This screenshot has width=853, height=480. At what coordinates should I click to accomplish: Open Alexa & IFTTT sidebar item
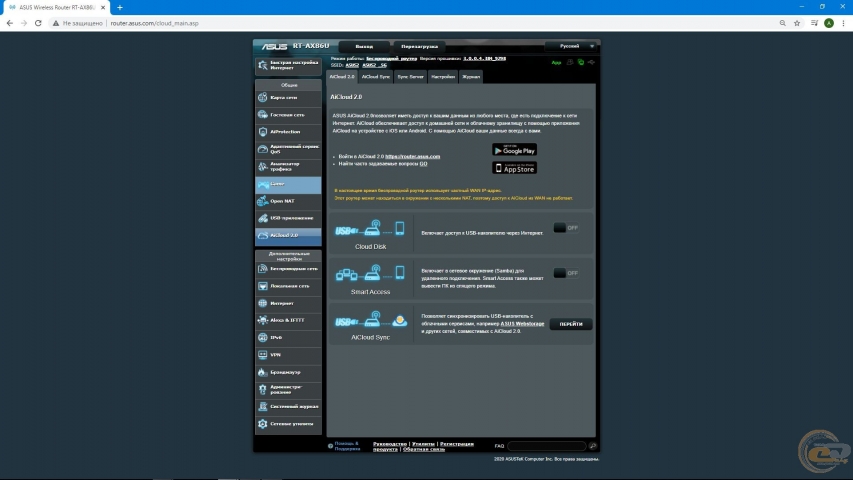[x=288, y=321]
